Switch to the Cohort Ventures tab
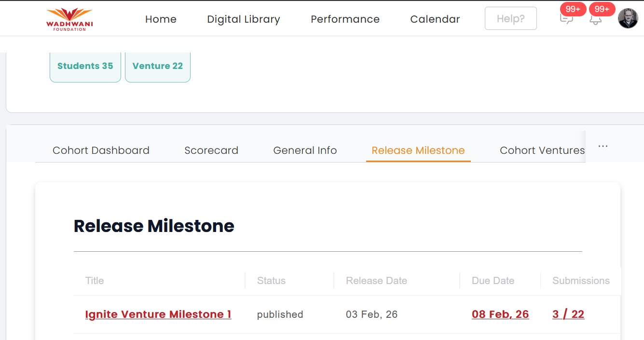Image resolution: width=644 pixels, height=340 pixels. (x=542, y=150)
